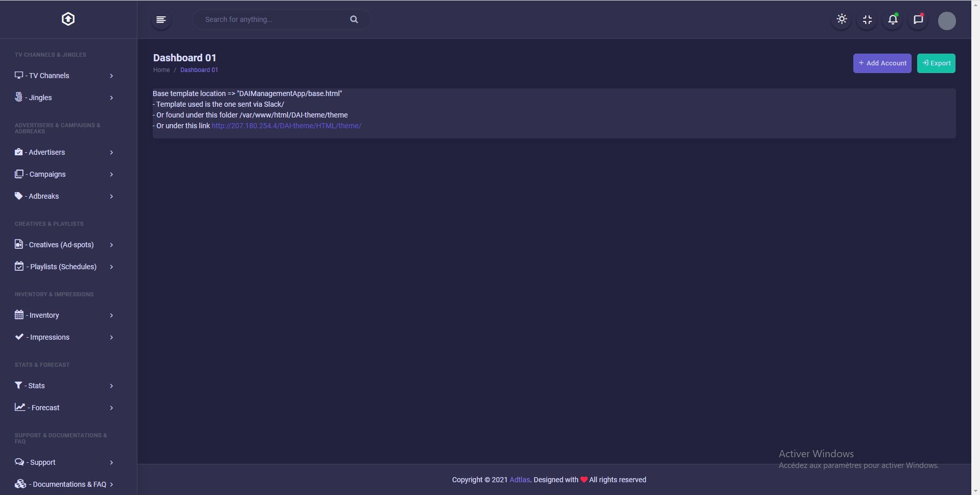Screen dimensions: 980x495
Task: Expand the Inventory chevron arrow
Action: (111, 316)
